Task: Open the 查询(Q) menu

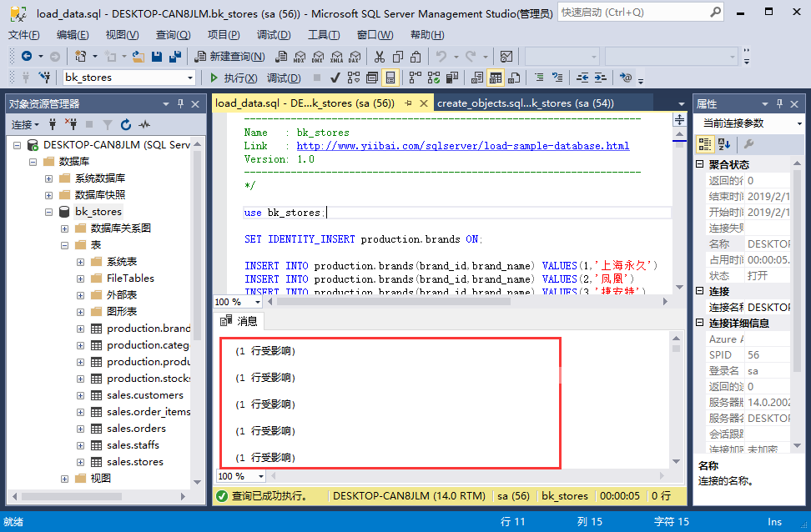Action: point(174,35)
